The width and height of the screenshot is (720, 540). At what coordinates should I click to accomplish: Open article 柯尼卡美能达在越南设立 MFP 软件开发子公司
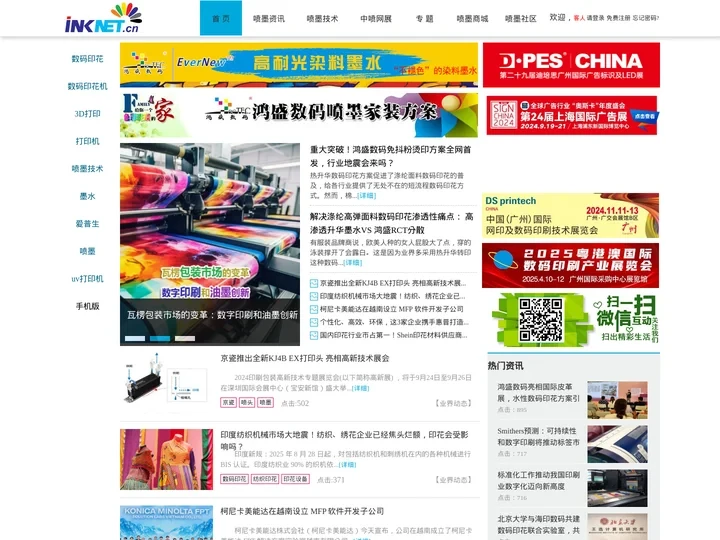[x=302, y=511]
